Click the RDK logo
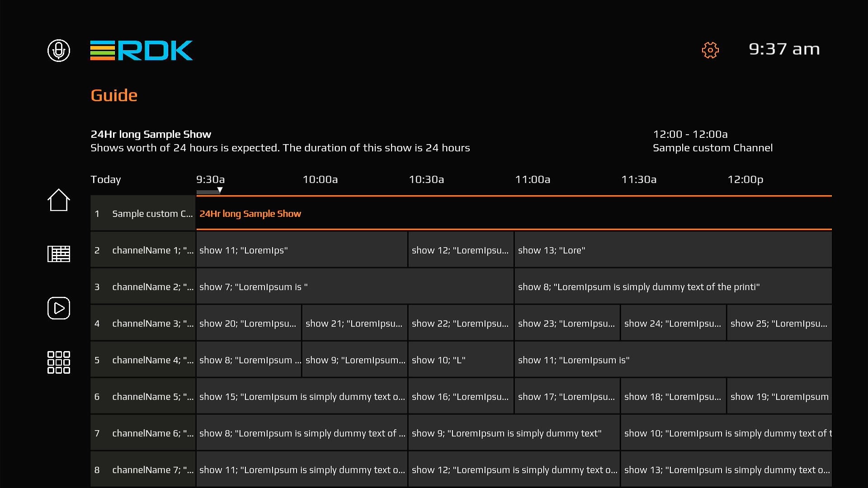Viewport: 868px width, 488px height. pyautogui.click(x=142, y=50)
